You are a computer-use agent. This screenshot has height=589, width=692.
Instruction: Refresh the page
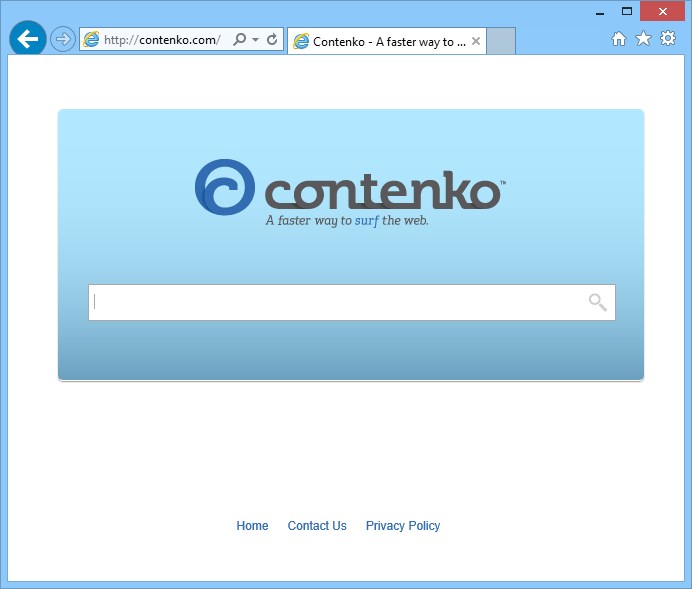272,39
